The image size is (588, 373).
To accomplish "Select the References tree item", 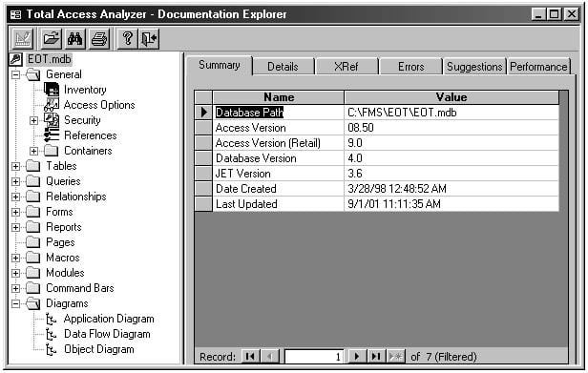I will point(91,135).
